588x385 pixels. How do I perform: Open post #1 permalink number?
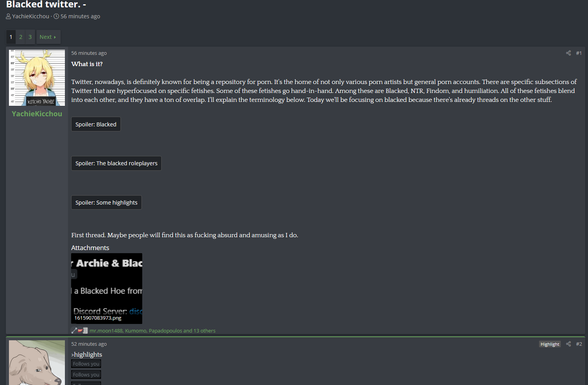click(x=579, y=53)
